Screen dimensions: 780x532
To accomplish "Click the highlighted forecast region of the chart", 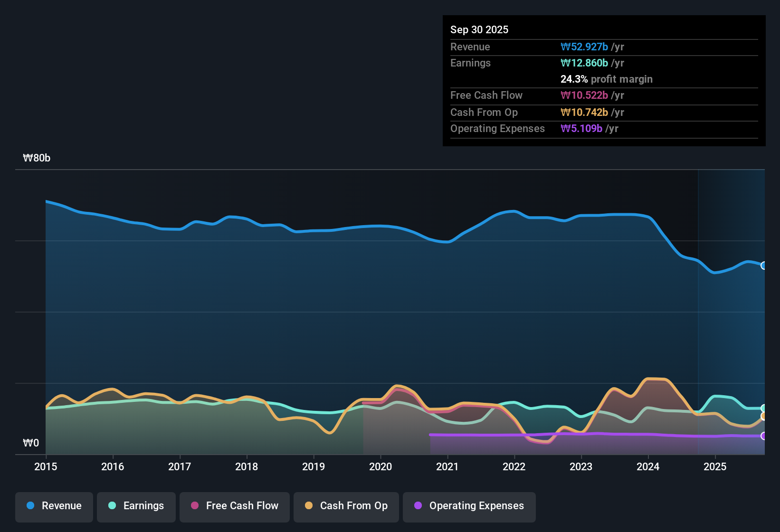I will (x=732, y=309).
